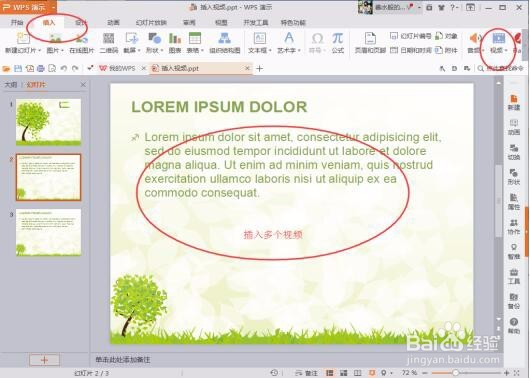
Task: Start slideshow from status bar orange icon
Action: point(372,373)
